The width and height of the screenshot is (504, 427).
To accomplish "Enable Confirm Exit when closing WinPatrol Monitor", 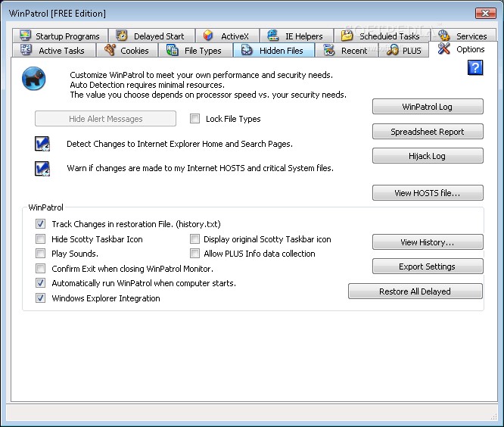I will [41, 268].
